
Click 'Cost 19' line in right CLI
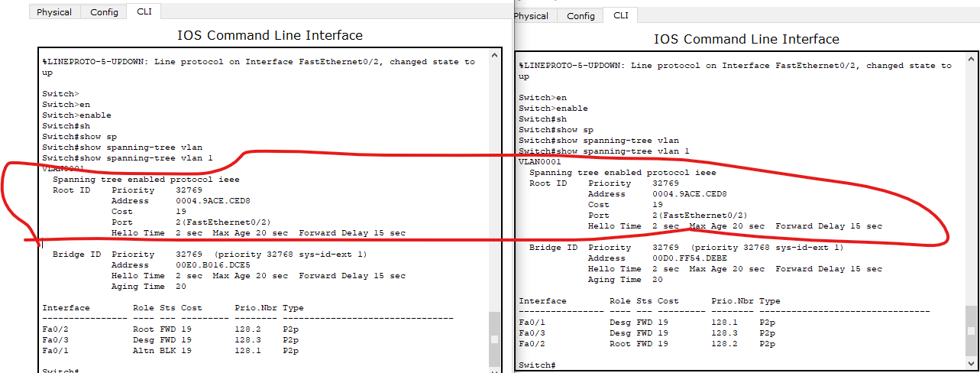coord(626,205)
